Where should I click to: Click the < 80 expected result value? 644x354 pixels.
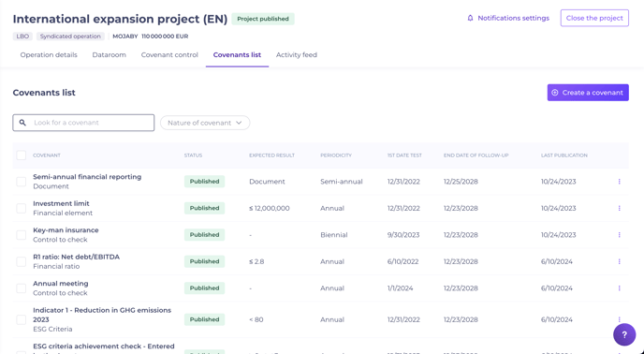coord(256,319)
